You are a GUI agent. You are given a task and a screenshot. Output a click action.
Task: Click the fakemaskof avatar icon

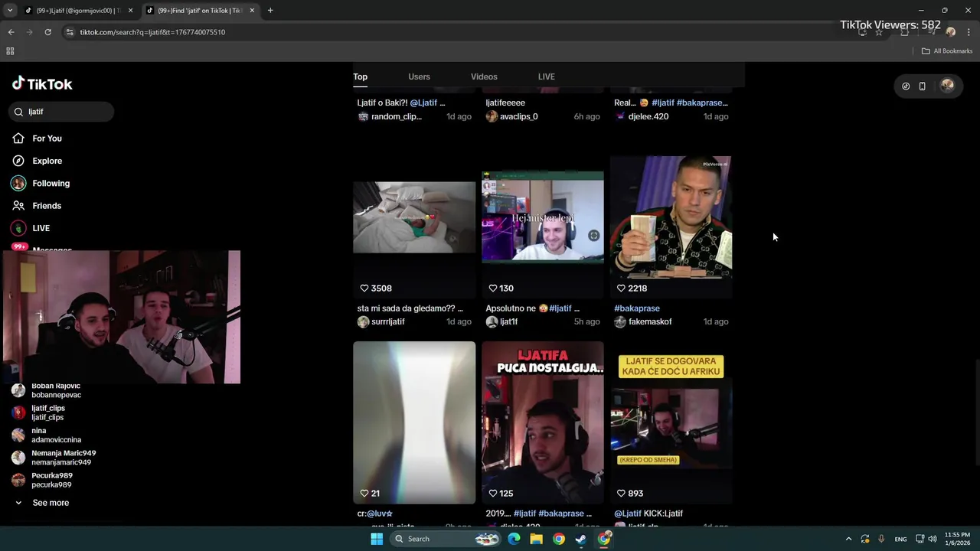tap(620, 321)
